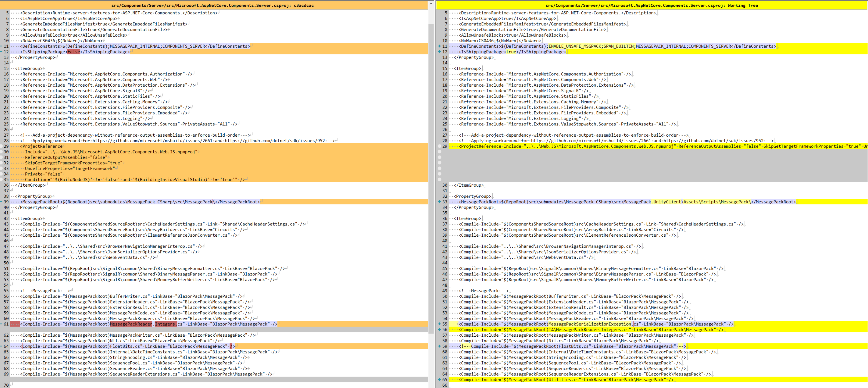Click the minus marker beside line 39, left pane
The image size is (868, 388).
point(1,202)
